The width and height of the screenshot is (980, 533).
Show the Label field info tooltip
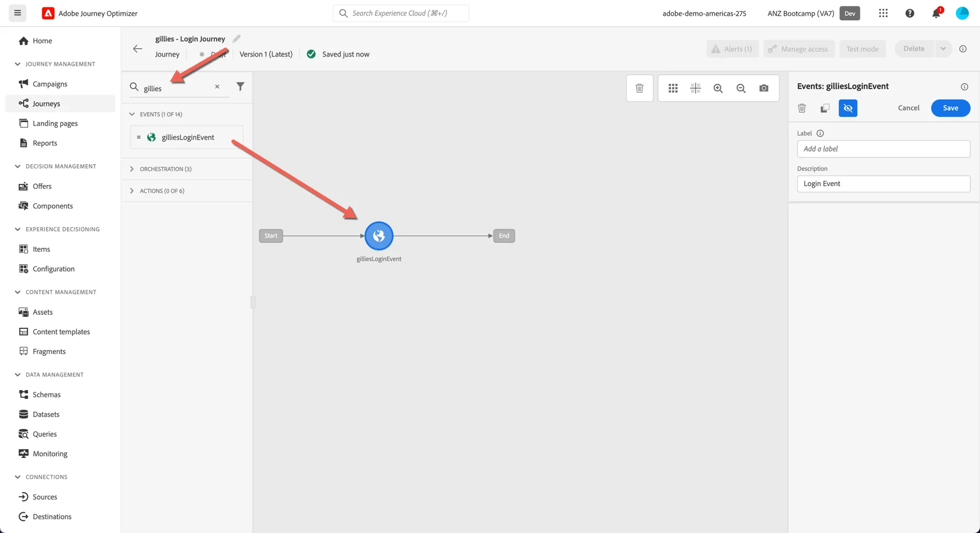tap(820, 133)
